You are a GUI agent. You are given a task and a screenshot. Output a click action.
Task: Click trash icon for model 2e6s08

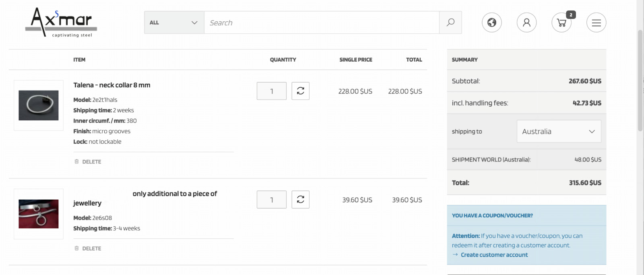[76, 248]
